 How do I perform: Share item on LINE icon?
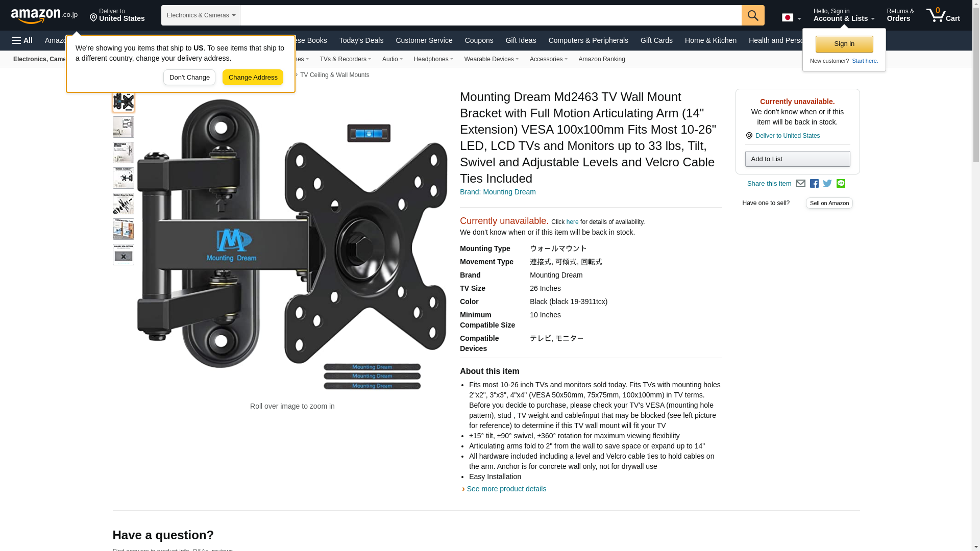point(841,184)
